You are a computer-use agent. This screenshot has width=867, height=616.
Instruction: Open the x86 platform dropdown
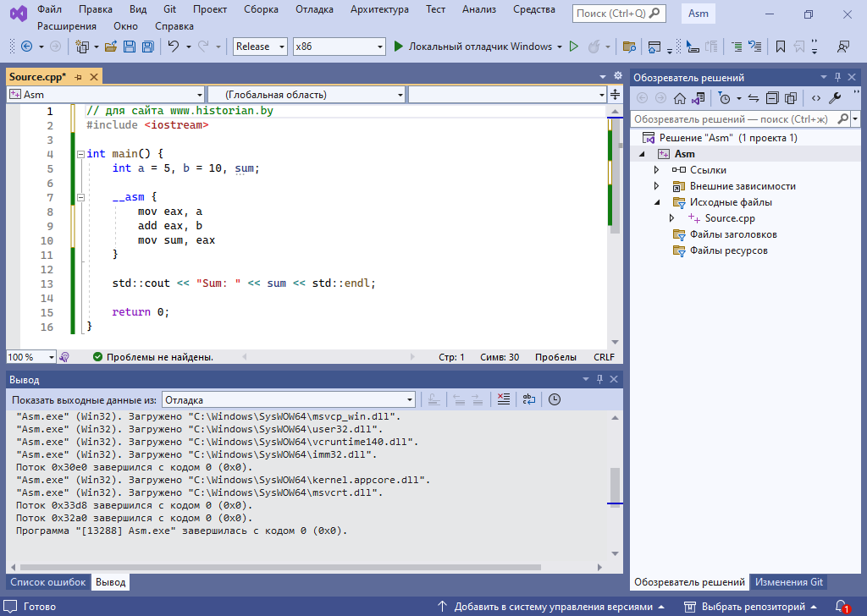point(339,47)
